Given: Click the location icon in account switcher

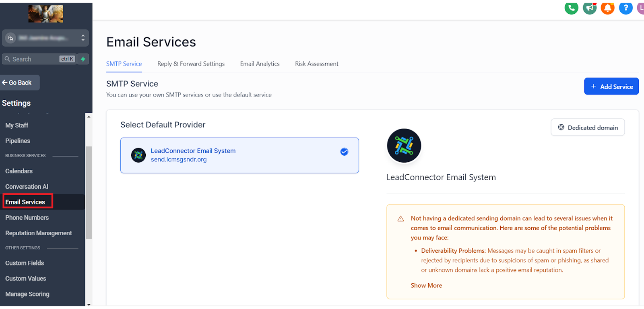Looking at the screenshot, I should [x=11, y=38].
